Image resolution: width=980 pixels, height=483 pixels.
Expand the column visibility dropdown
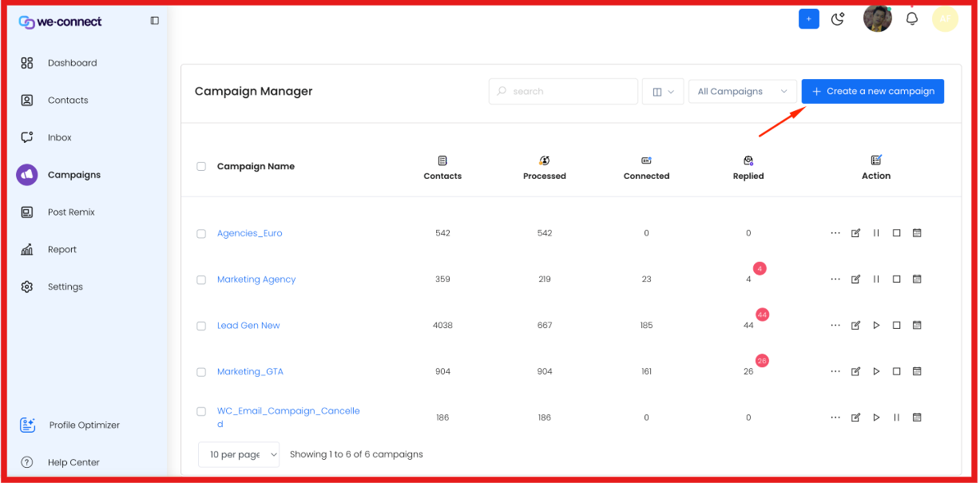(663, 91)
